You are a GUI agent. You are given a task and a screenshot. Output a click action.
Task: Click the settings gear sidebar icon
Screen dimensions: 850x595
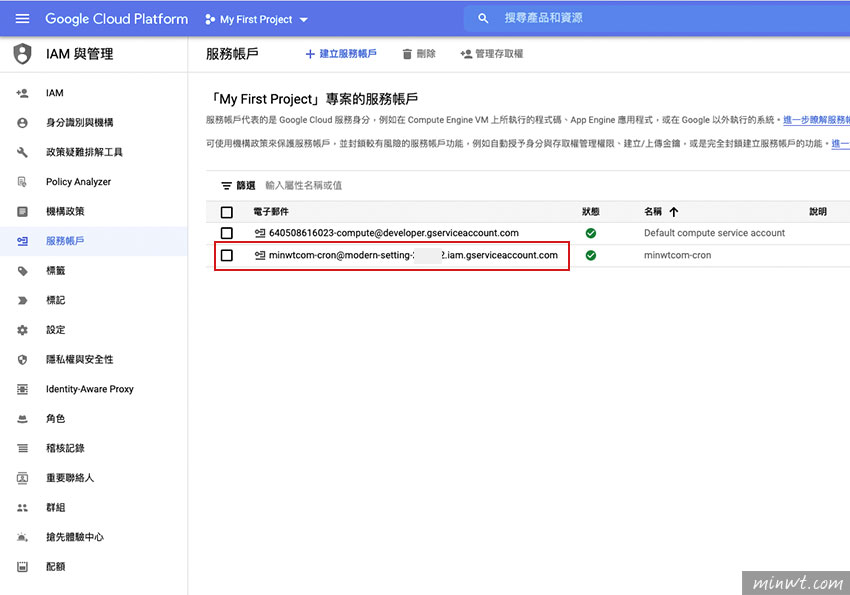(x=22, y=330)
